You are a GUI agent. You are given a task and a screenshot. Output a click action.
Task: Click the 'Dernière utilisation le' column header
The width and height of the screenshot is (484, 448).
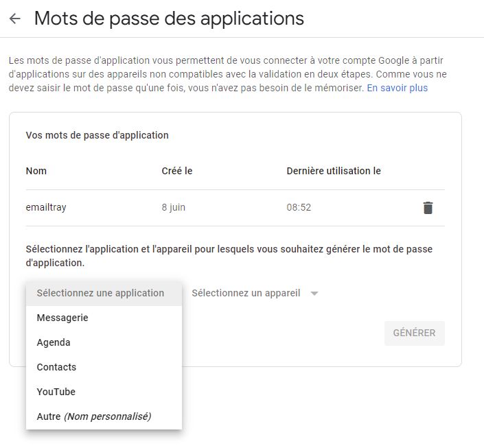pos(333,171)
